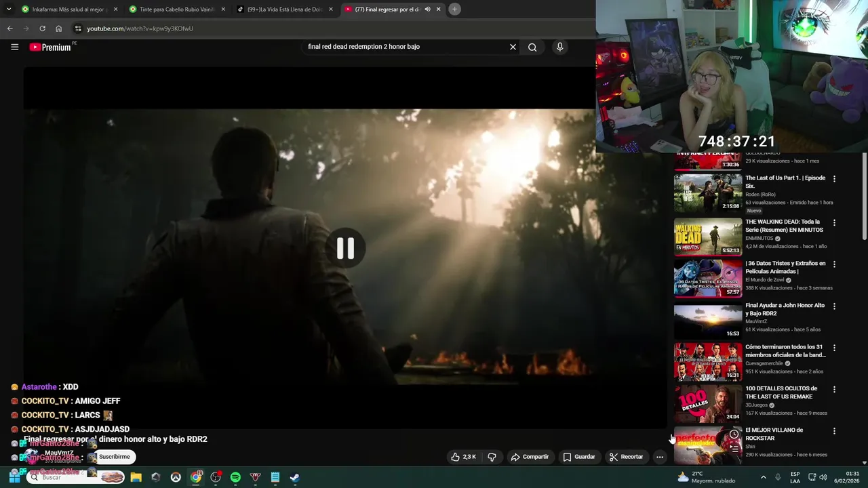Clear the YouTube search box text
868x488 pixels.
tap(513, 47)
